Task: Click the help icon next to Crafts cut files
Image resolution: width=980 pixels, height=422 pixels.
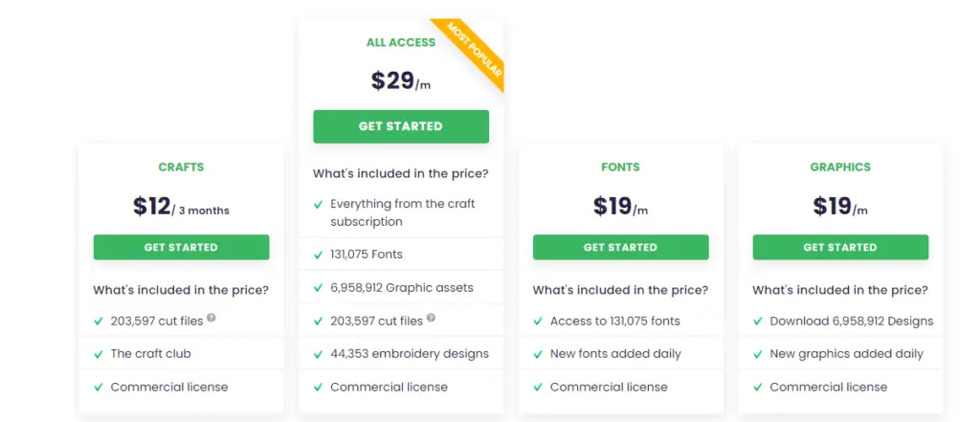Action: [212, 318]
